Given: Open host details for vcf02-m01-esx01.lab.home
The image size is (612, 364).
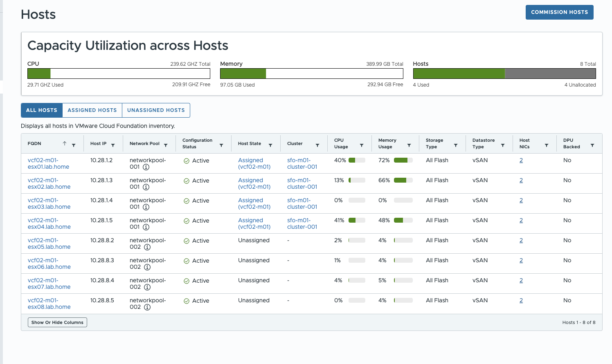Looking at the screenshot, I should point(49,163).
